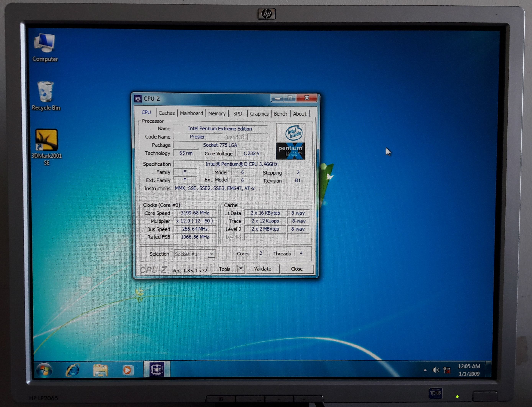Click the Close button in CPU-Z
The height and width of the screenshot is (407, 532).
297,269
